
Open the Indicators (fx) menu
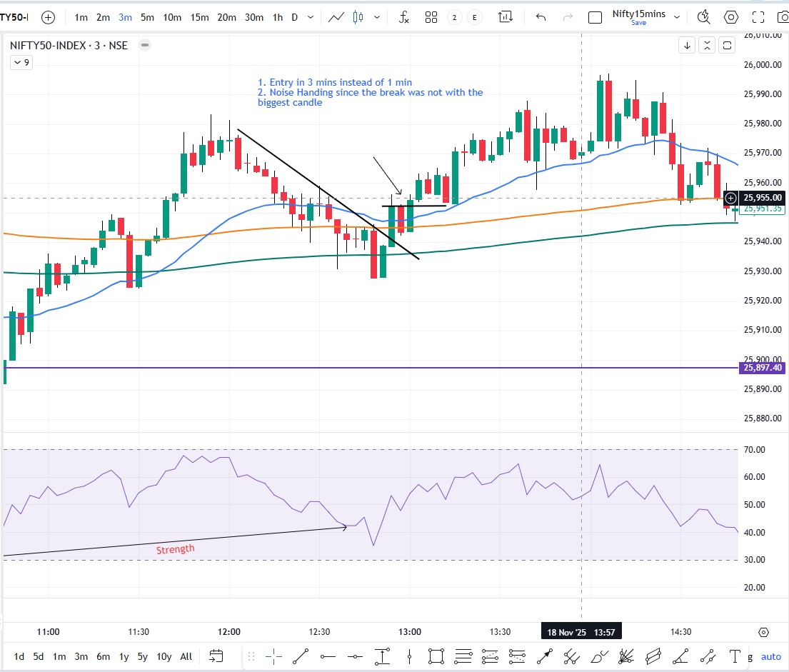403,17
